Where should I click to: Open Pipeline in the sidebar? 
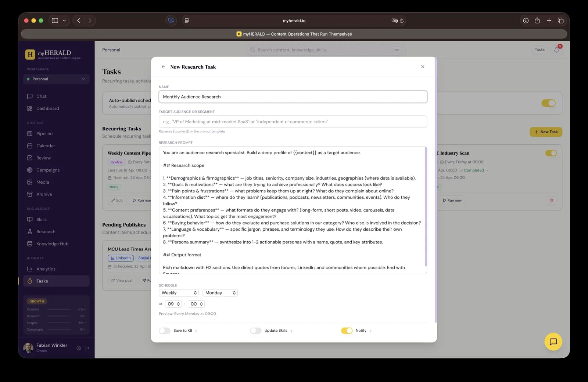tap(44, 134)
